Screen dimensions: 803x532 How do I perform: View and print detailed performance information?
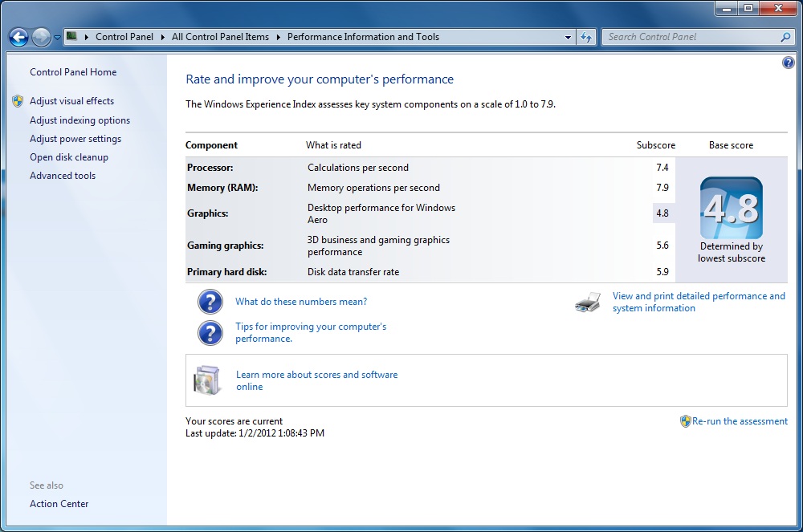699,302
